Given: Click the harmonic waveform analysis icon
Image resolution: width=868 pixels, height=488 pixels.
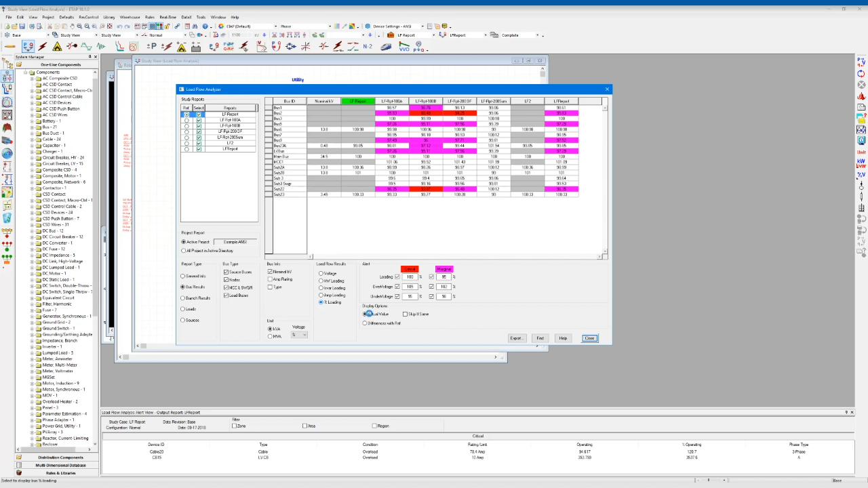Looking at the screenshot, I should tap(87, 46).
